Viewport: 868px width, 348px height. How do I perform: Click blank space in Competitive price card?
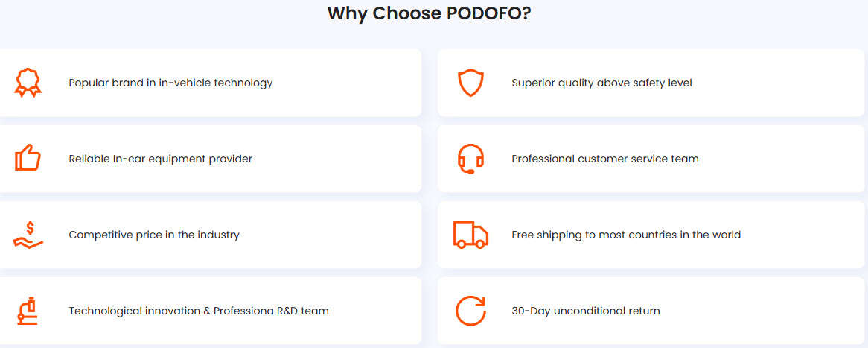click(335, 235)
